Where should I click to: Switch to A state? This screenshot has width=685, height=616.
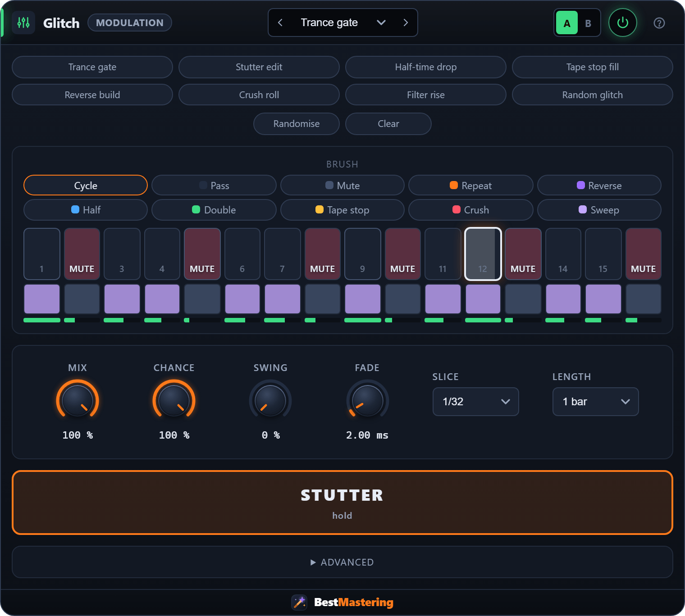pyautogui.click(x=567, y=23)
